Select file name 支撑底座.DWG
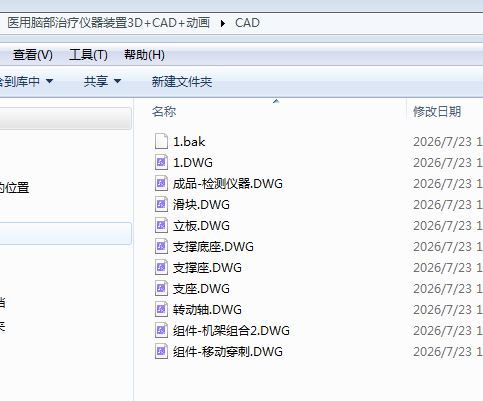 coord(213,247)
